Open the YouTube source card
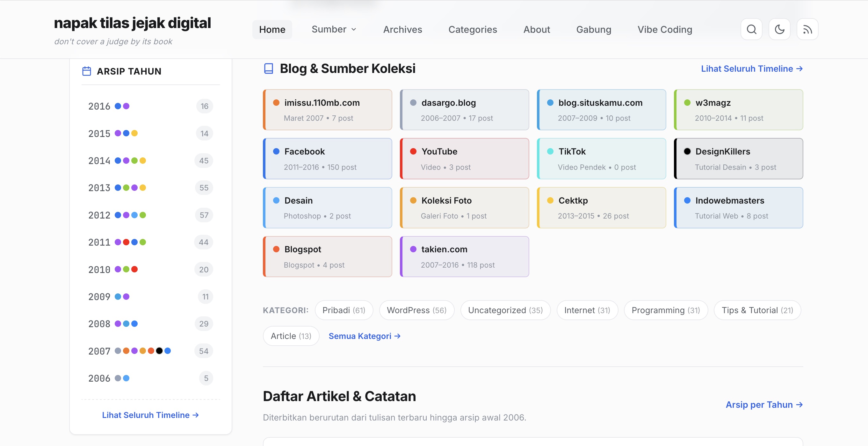The image size is (868, 446). (465, 159)
